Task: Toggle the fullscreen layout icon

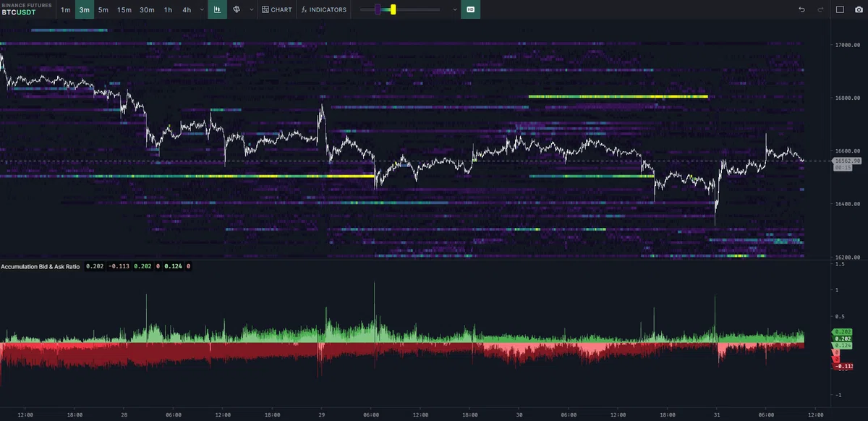Action: tap(840, 9)
